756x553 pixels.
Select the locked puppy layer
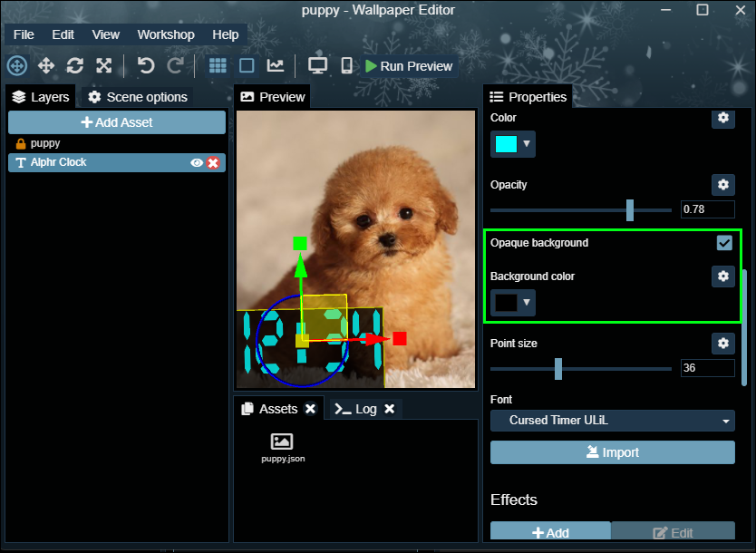[x=117, y=143]
